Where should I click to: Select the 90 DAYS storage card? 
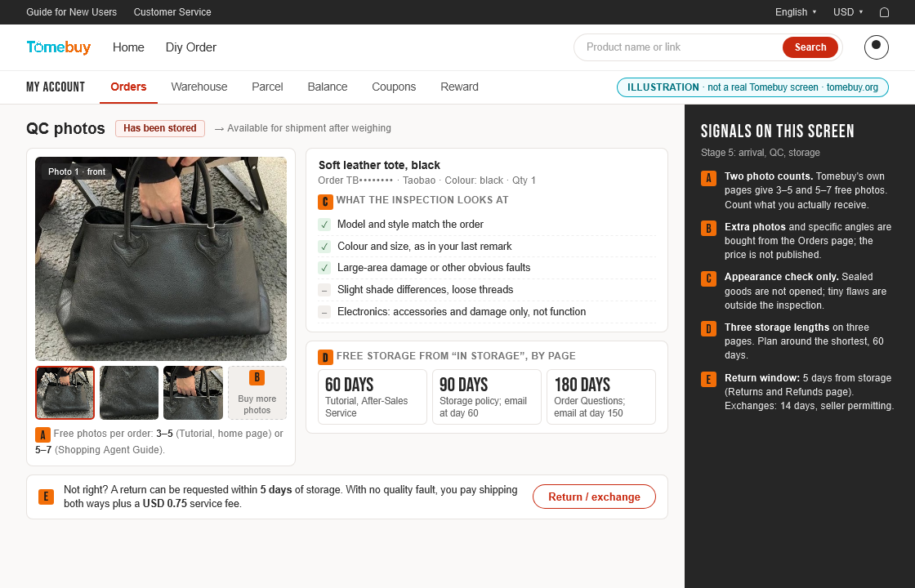coord(487,397)
